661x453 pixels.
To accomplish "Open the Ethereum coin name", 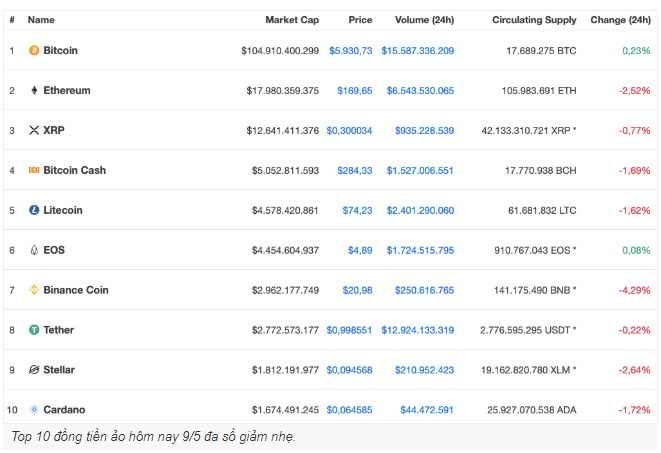I will coord(67,90).
